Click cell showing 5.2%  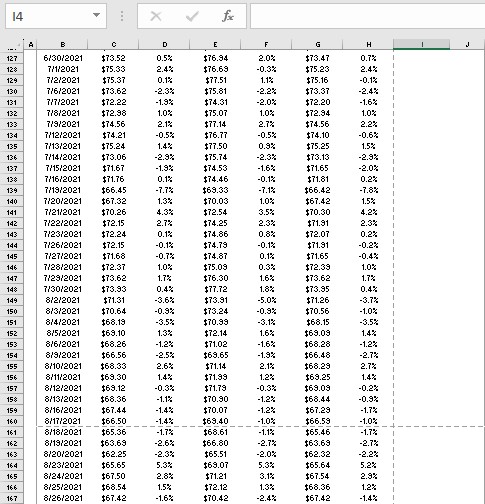pos(368,465)
